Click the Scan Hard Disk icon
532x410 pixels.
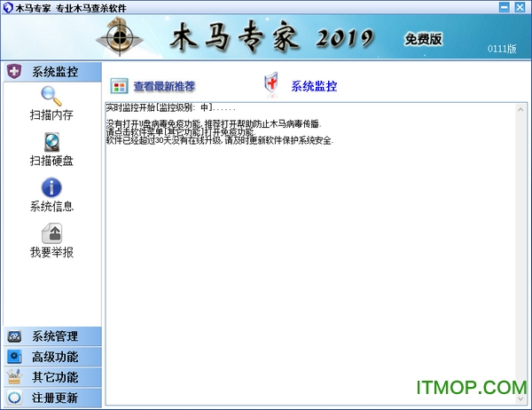coord(51,142)
